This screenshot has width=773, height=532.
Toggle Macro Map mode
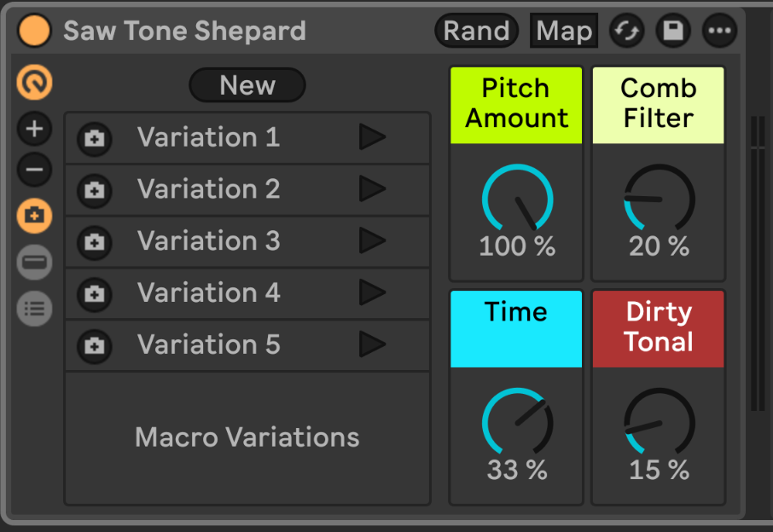point(564,32)
